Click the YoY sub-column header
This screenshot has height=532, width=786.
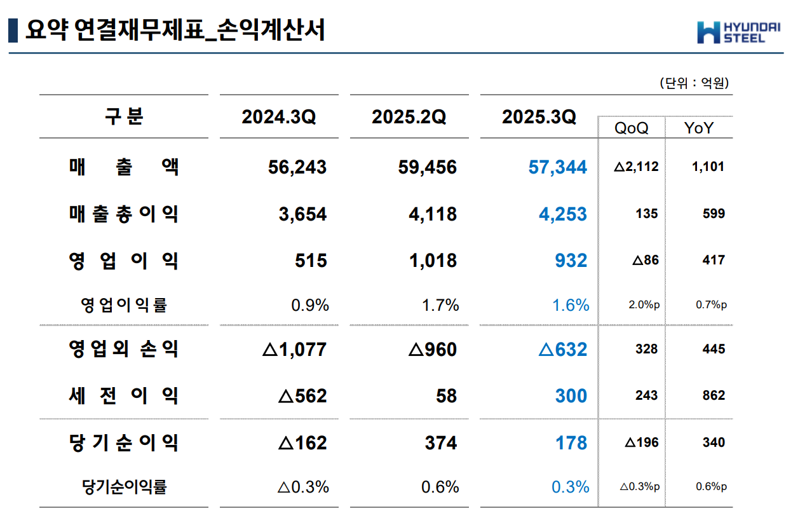698,128
